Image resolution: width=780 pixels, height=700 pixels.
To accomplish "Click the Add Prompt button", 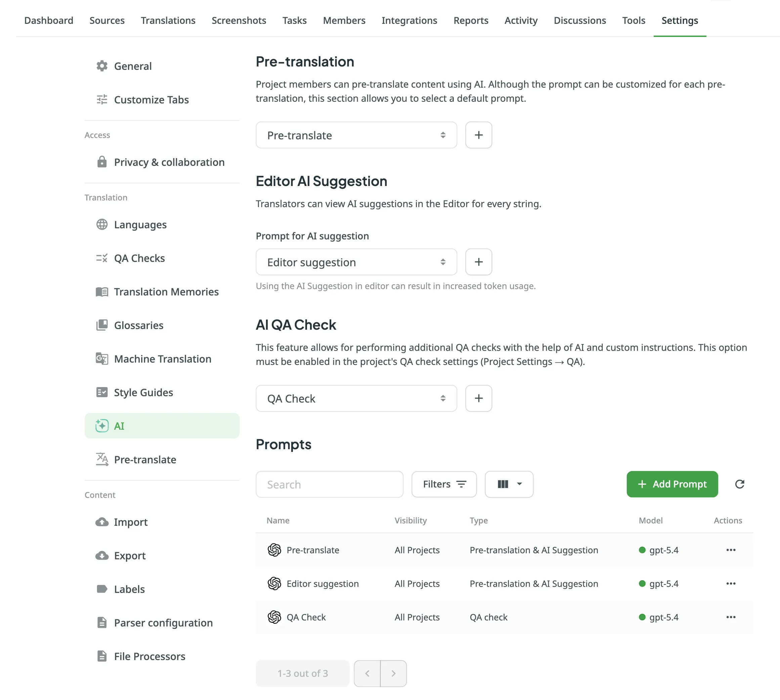I will click(x=671, y=484).
